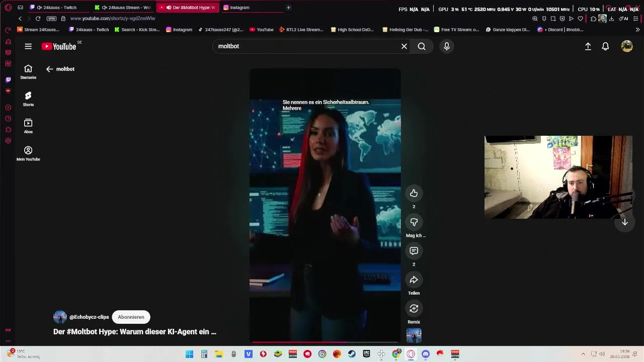Open the Short's comments
This screenshot has width=644, height=362.
tap(414, 250)
